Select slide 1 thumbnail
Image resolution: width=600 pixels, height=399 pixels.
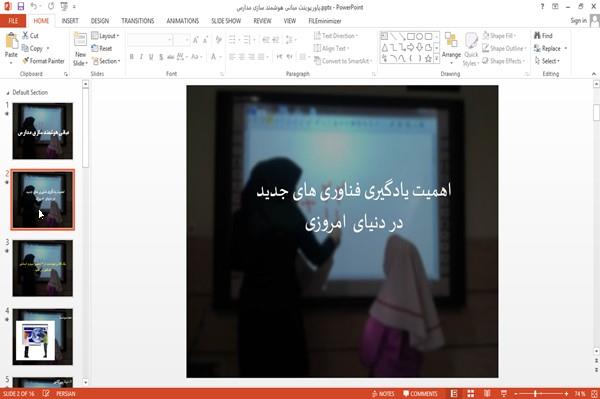pyautogui.click(x=42, y=131)
